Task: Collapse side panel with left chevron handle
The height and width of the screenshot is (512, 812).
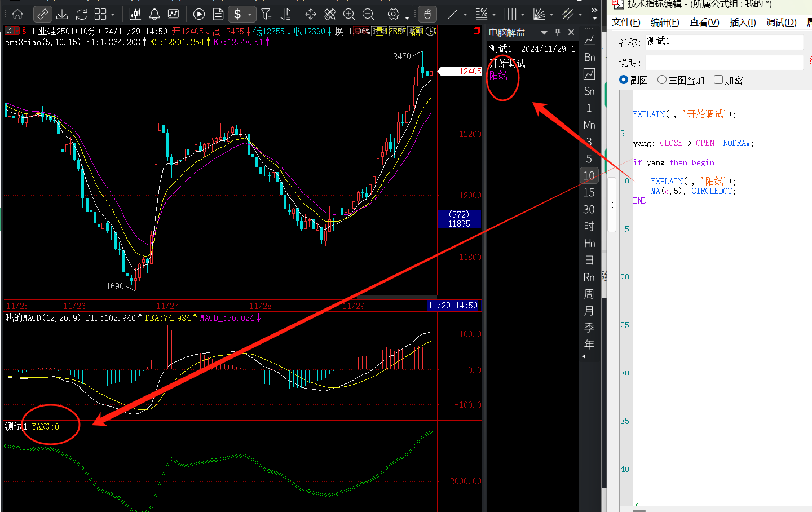Action: pos(612,205)
